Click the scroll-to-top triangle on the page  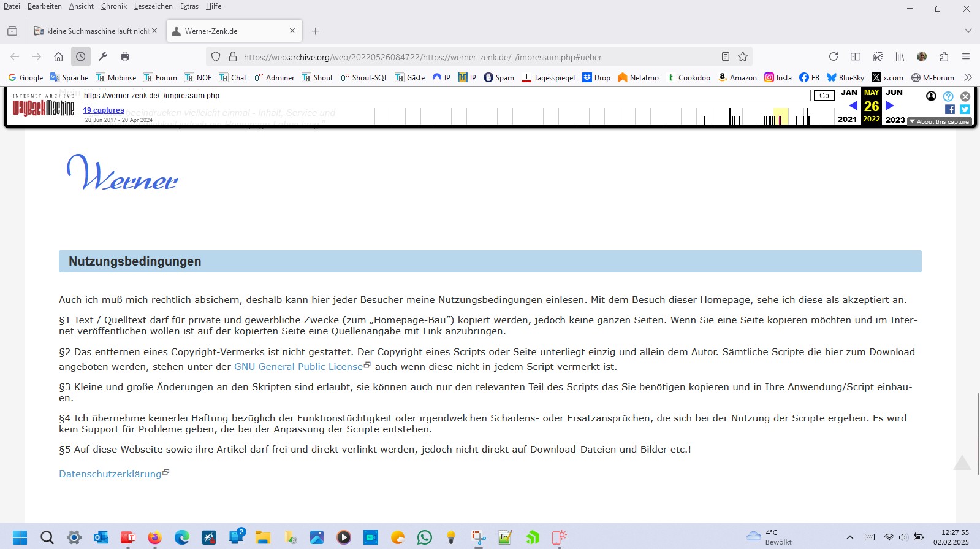(962, 463)
